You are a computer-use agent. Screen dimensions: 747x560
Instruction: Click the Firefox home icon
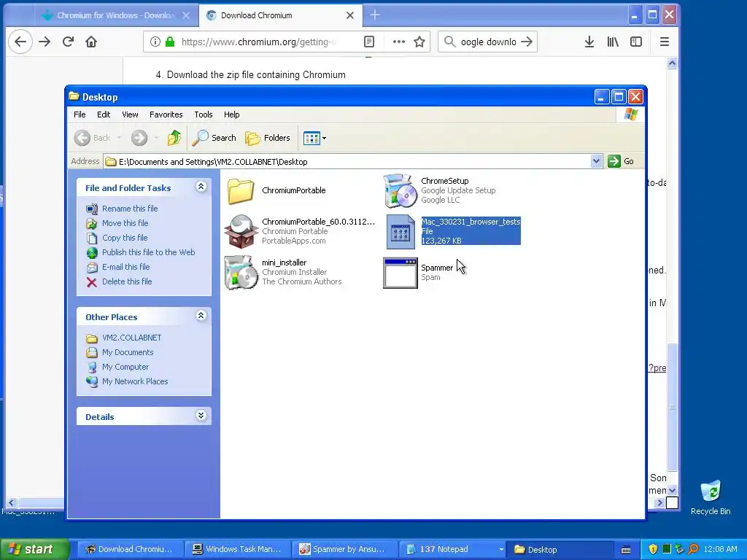[x=91, y=42]
